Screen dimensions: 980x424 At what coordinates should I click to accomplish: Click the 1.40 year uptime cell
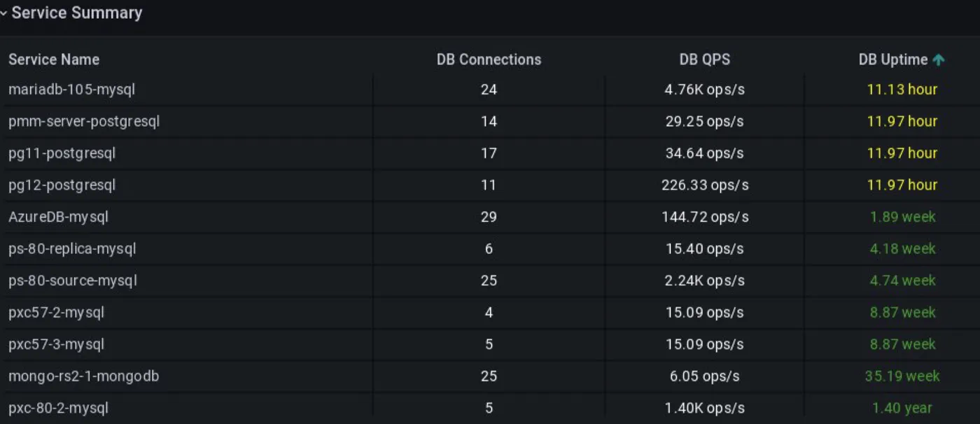pos(902,408)
